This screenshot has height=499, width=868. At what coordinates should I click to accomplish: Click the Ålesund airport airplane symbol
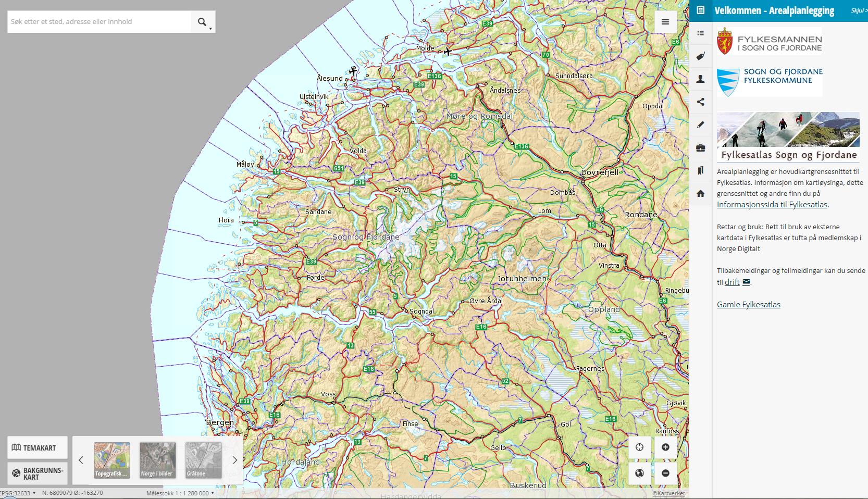[353, 70]
